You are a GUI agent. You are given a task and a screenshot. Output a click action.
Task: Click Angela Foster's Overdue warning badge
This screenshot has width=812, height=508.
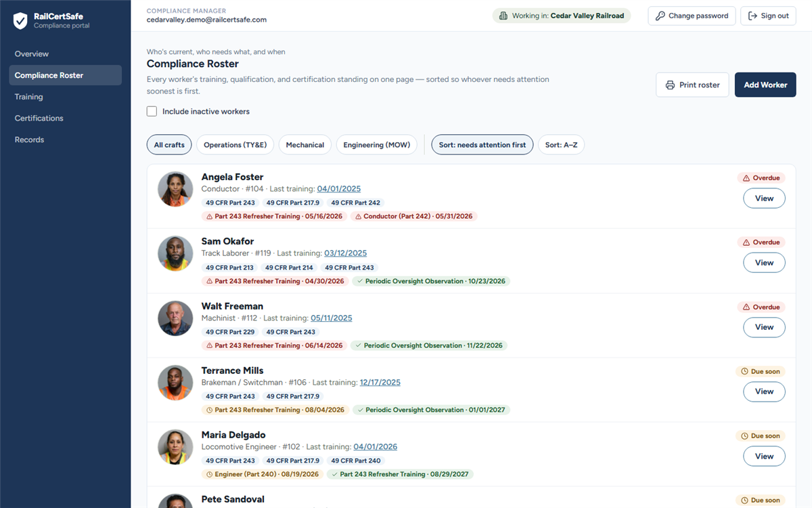click(x=761, y=178)
